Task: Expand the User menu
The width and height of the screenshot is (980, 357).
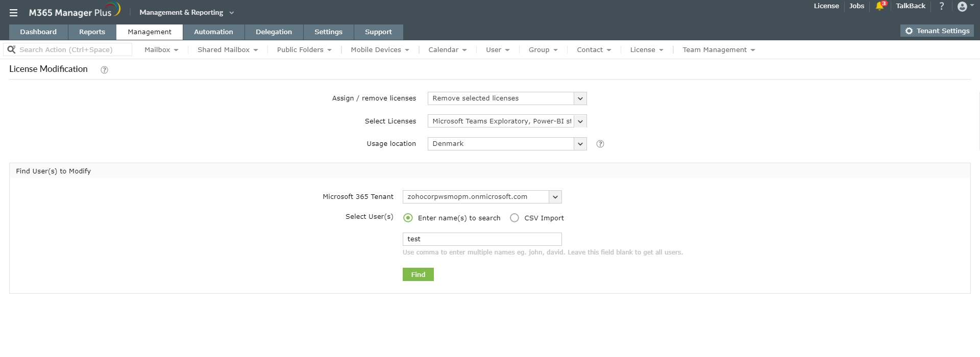Action: (498, 50)
